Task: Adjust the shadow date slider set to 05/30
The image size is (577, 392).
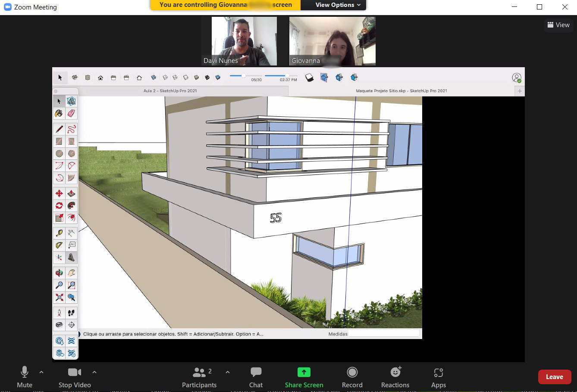Action: pos(244,76)
